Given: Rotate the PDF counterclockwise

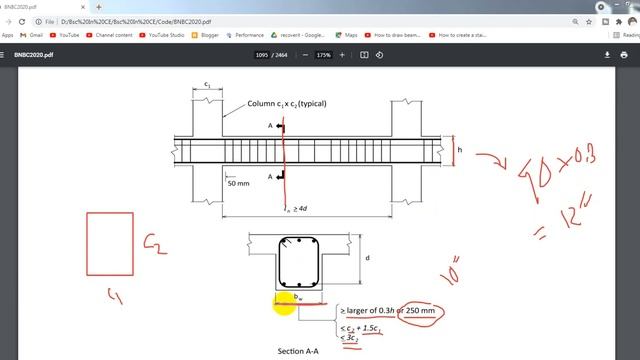Looking at the screenshot, I should coord(379,55).
